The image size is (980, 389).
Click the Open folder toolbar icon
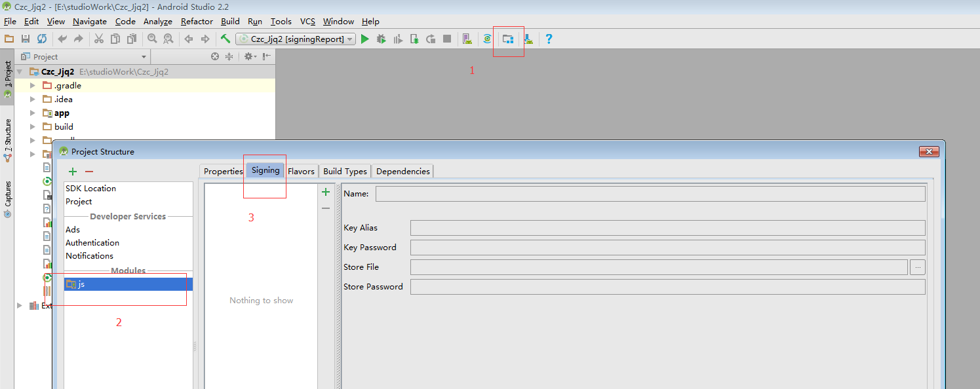coord(9,39)
